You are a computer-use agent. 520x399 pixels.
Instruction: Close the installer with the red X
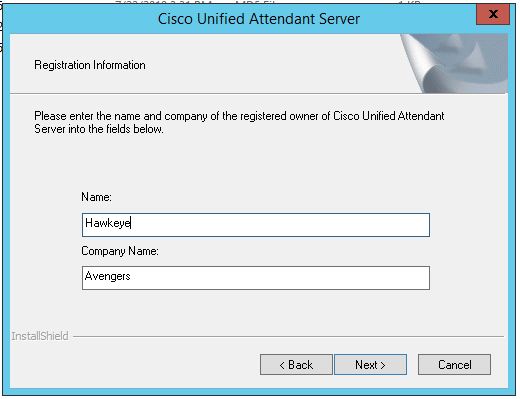[x=493, y=14]
